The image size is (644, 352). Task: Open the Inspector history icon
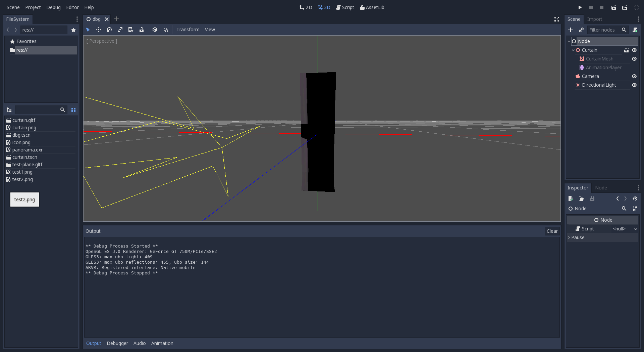pos(635,199)
